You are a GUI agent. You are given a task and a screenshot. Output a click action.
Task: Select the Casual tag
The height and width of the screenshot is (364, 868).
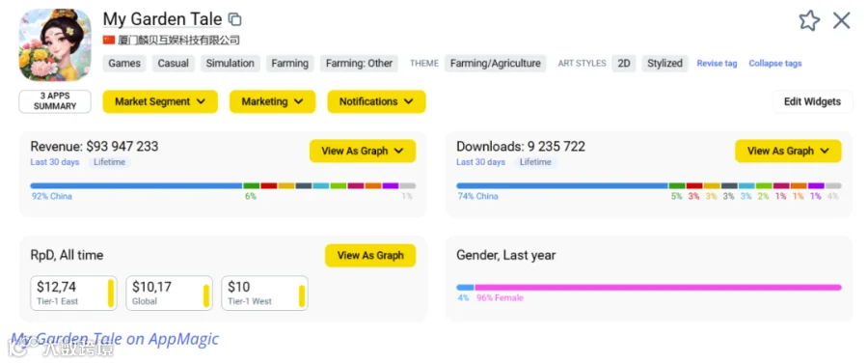pyautogui.click(x=174, y=63)
